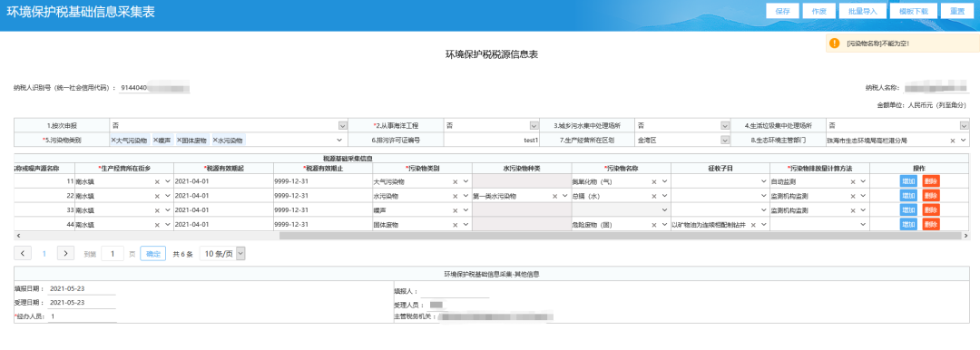This screenshot has height=350, width=980.
Task: Go to next page arrow in pagination
Action: 65,253
